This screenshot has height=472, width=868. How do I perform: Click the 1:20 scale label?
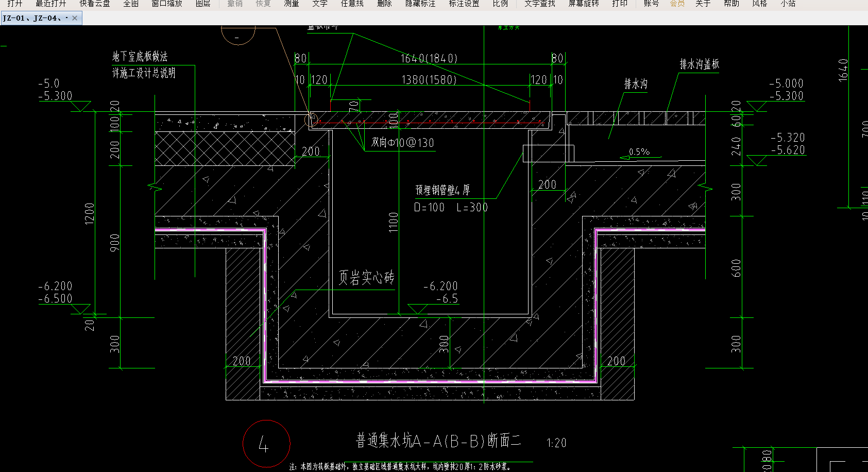point(556,443)
